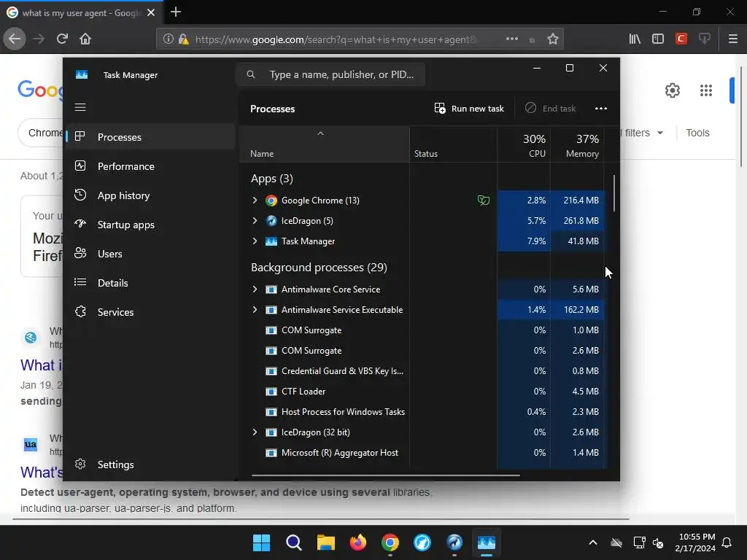Viewport: 747px width, 560px height.
Task: Bookmark this page with star icon
Action: (553, 39)
